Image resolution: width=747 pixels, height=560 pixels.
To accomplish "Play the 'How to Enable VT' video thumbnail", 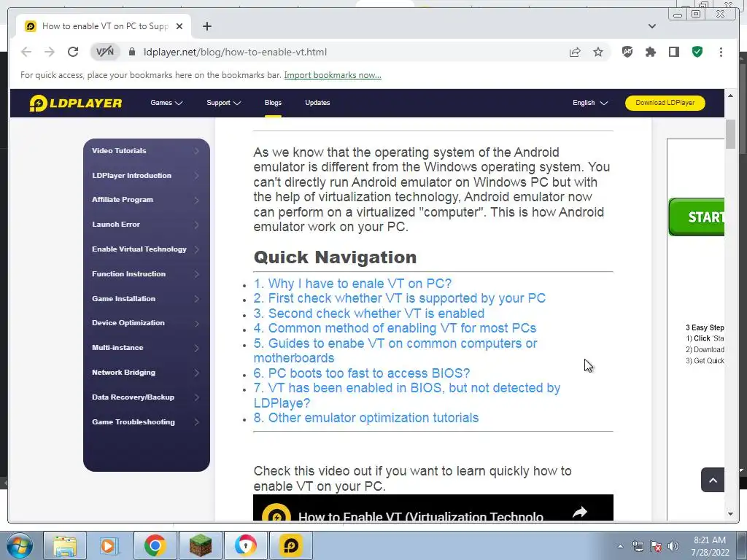I will 433,508.
